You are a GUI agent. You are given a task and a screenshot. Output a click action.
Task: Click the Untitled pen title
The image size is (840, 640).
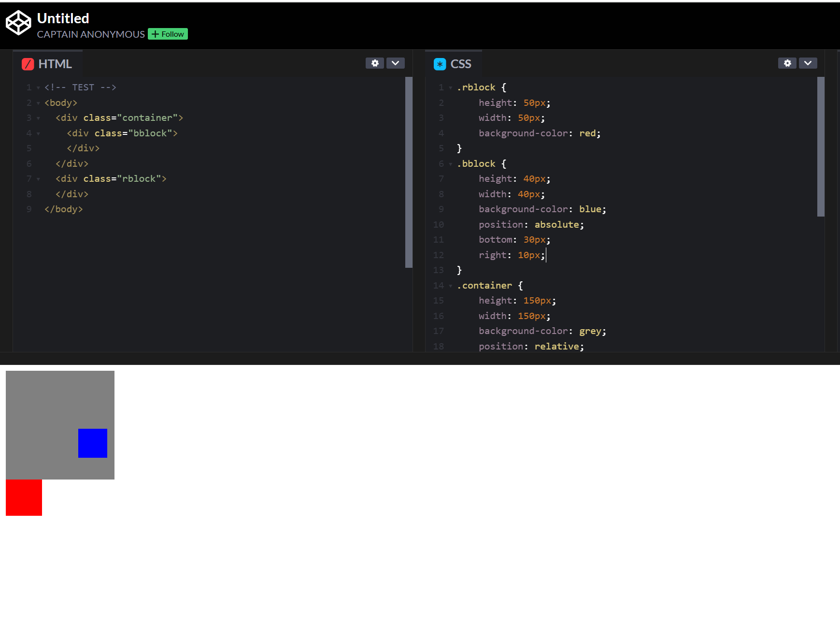point(63,18)
